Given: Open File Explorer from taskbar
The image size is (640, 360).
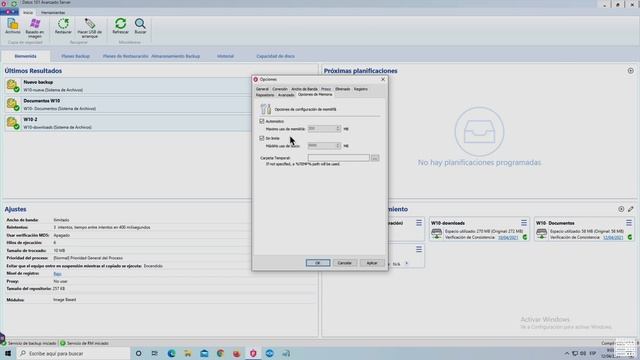Looking at the screenshot, I should pyautogui.click(x=188, y=353).
